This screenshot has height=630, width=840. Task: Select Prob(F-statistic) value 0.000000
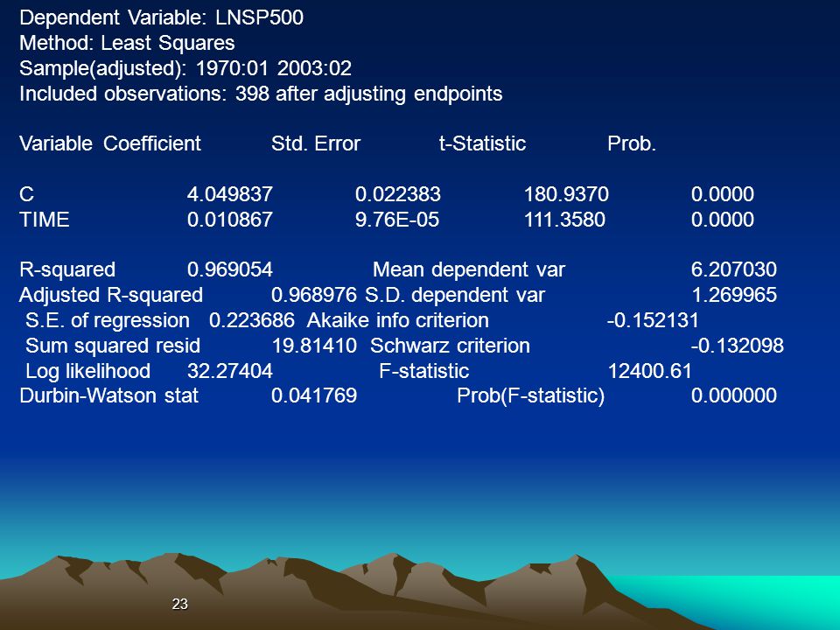click(x=734, y=395)
